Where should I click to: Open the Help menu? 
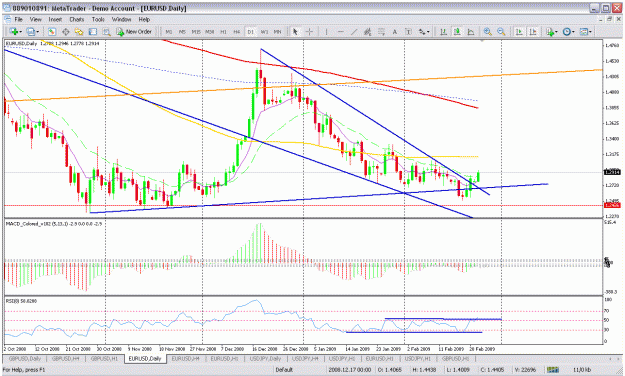tap(144, 19)
